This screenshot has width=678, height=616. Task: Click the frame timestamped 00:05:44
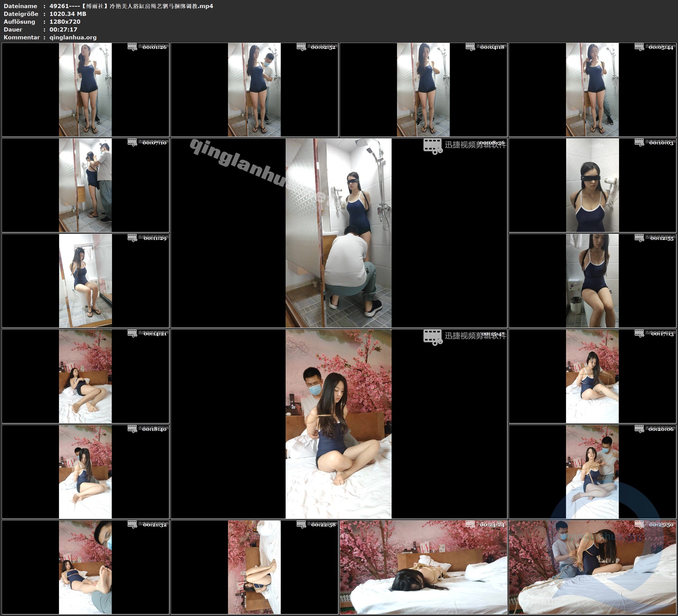pos(592,90)
